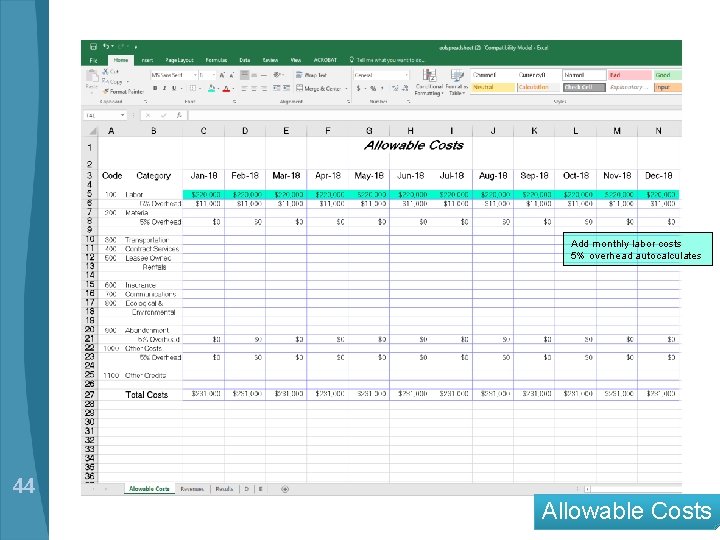The image size is (720, 540).
Task: Toggle Bold formatting
Action: pyautogui.click(x=155, y=88)
